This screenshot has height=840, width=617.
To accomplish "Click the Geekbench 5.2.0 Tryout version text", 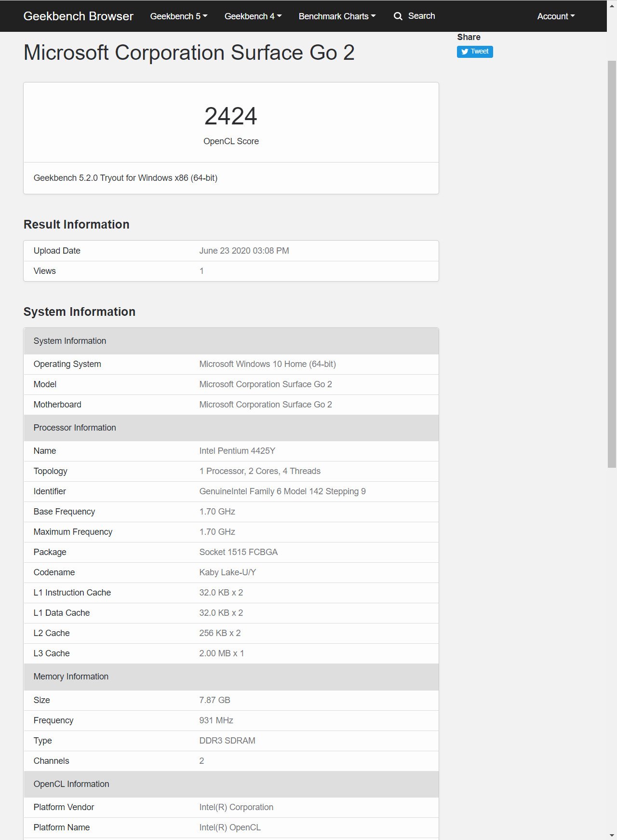I will 125,178.
